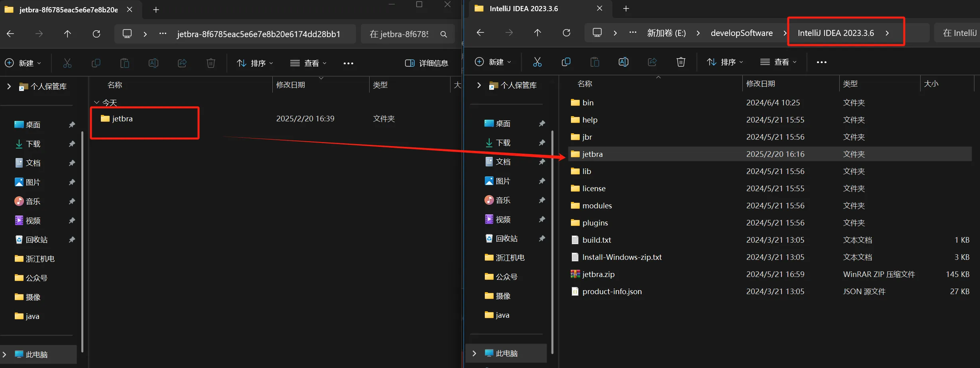Open 浙江机电 folder in jetbra window sidebar

[35, 259]
